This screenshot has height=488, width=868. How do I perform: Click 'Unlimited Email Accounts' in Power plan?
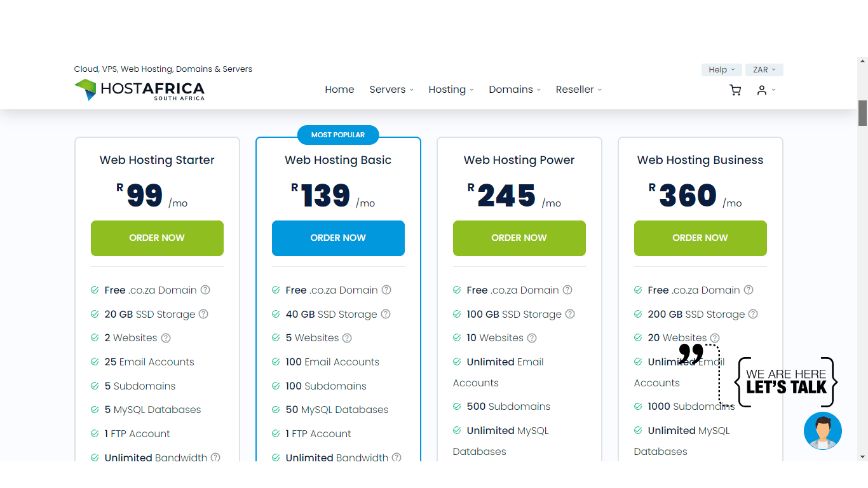pyautogui.click(x=499, y=372)
